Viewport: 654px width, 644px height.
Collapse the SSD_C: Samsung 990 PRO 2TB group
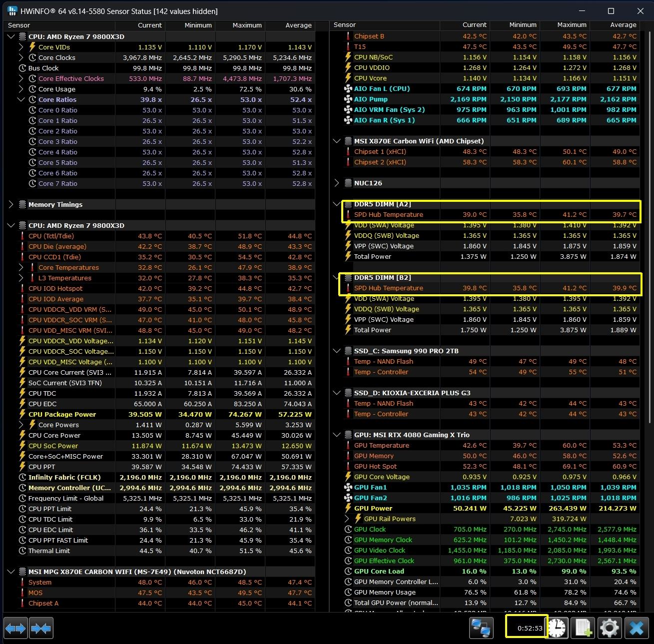click(x=337, y=351)
